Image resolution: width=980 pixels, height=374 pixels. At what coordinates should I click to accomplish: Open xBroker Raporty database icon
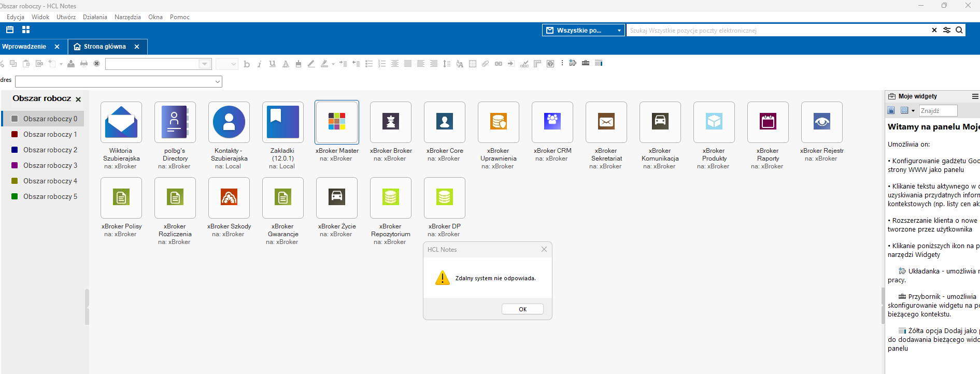pos(768,122)
